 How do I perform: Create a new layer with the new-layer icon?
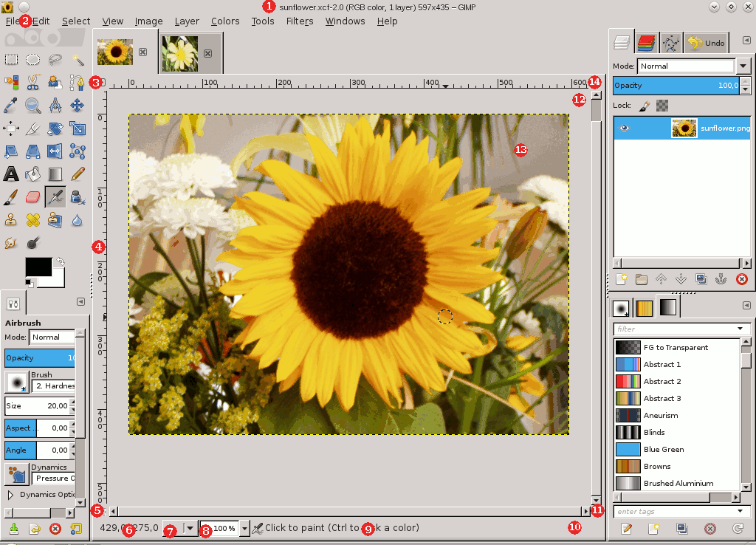pyautogui.click(x=621, y=278)
